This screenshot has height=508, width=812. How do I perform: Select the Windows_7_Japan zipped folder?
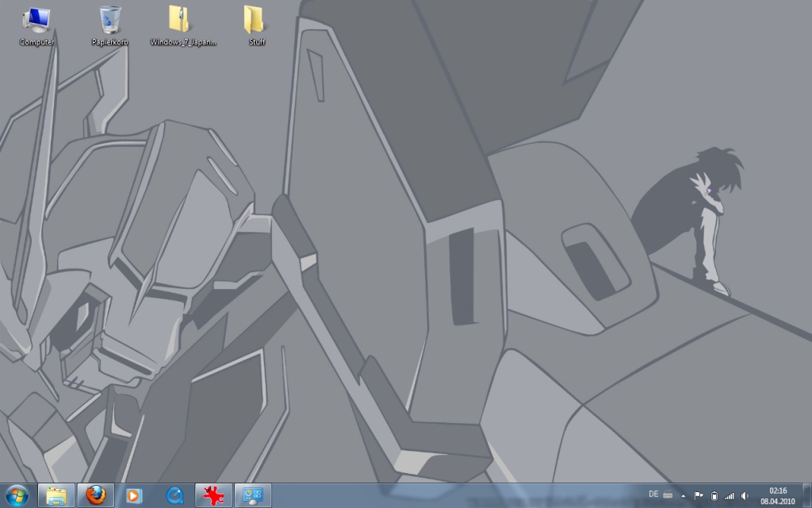[x=183, y=26]
